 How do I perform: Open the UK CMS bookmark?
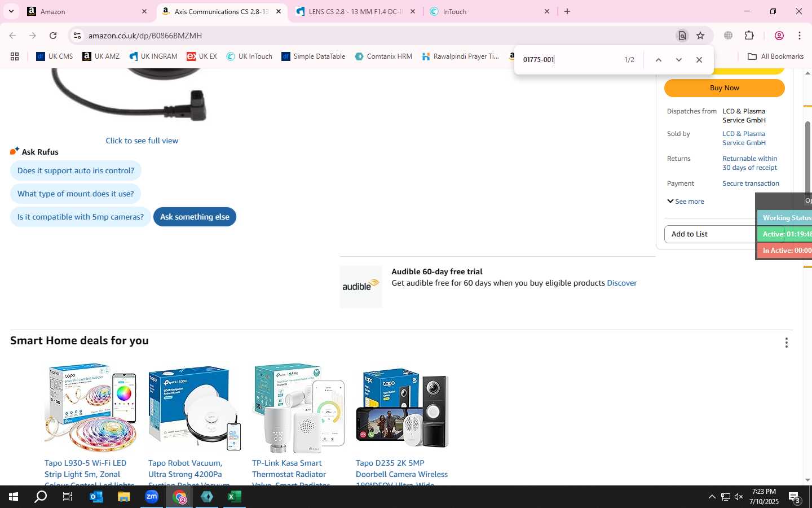pos(55,56)
